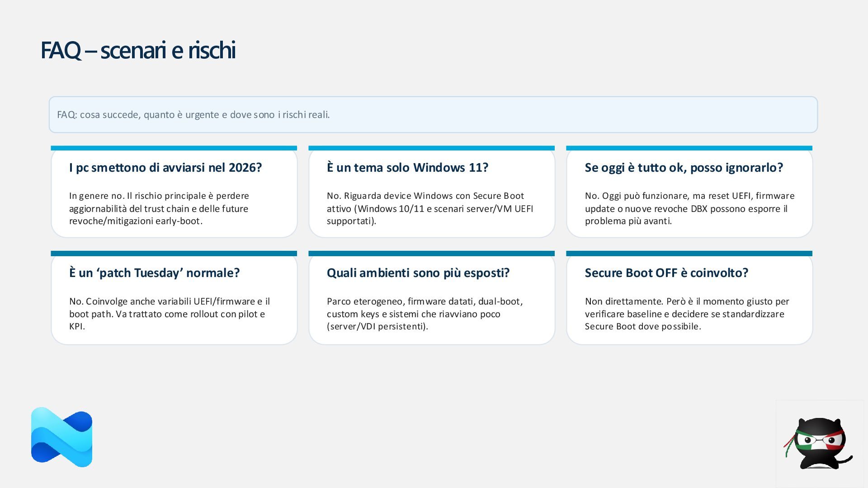
Task: Click the blue N logo icon
Action: coord(61,437)
